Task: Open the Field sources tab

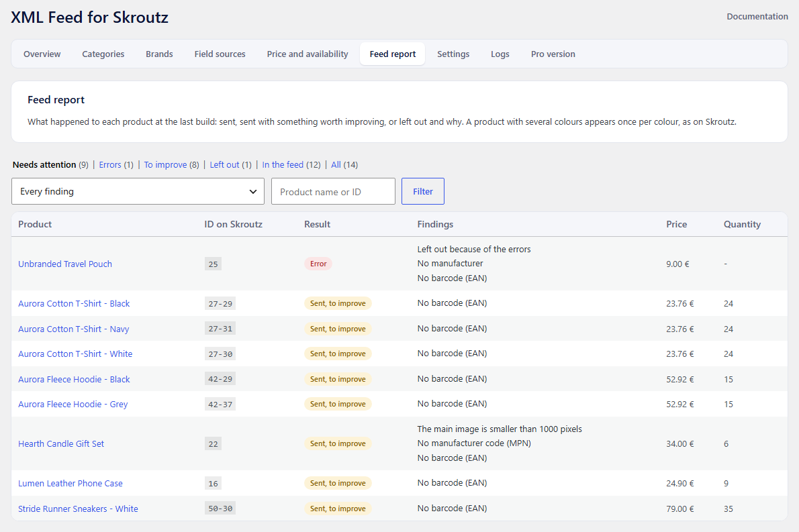Action: tap(220, 54)
